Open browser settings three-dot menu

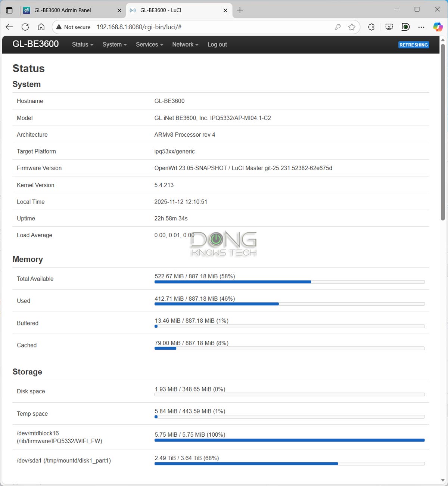421,27
